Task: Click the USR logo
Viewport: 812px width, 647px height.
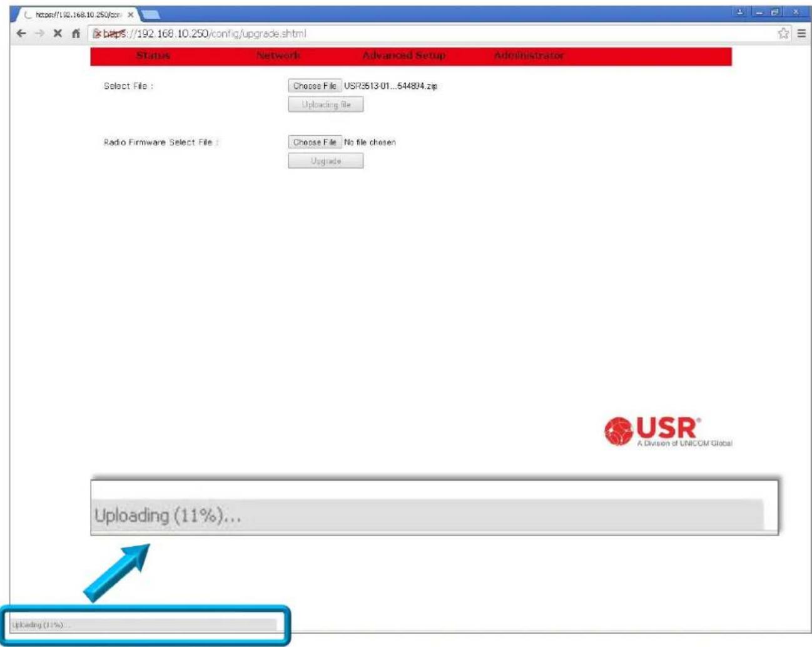Action: pyautogui.click(x=667, y=431)
